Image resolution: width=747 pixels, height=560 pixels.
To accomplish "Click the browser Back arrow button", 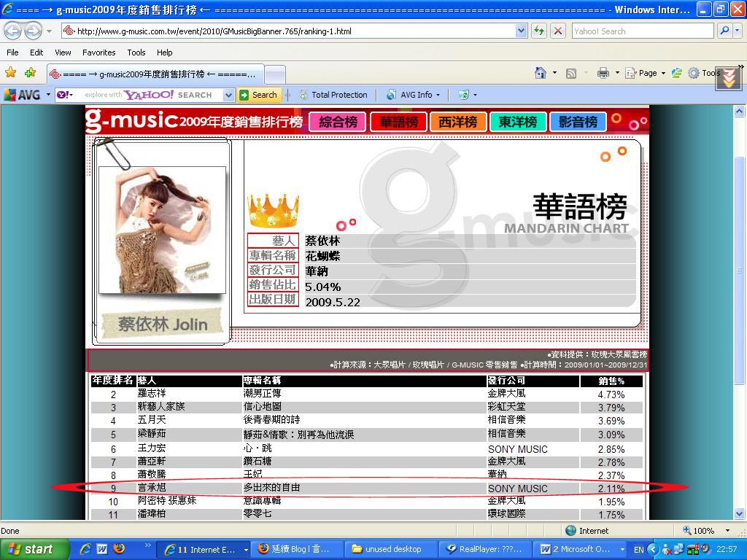I will click(13, 31).
